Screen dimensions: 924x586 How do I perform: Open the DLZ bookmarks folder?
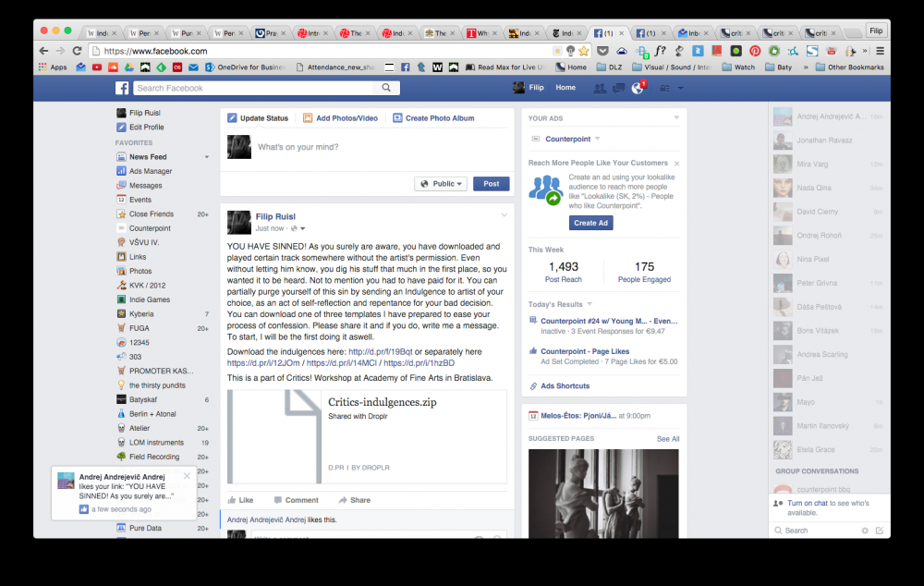[x=609, y=67]
